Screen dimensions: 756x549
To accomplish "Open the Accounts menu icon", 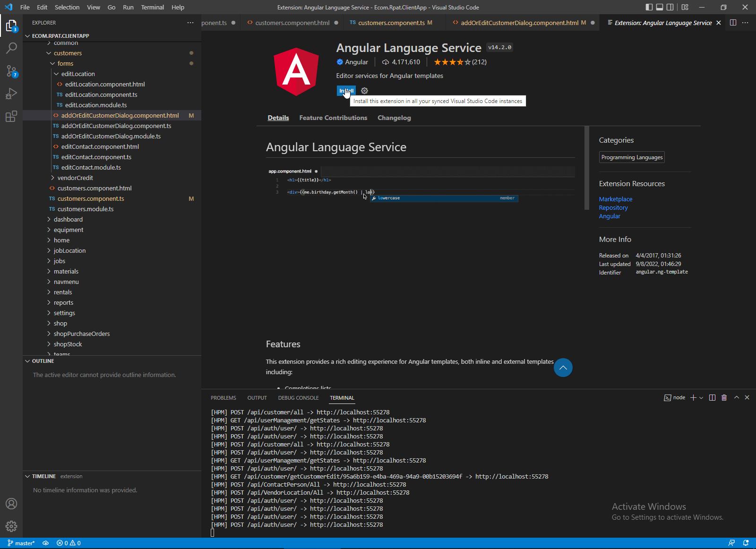I will (x=11, y=504).
